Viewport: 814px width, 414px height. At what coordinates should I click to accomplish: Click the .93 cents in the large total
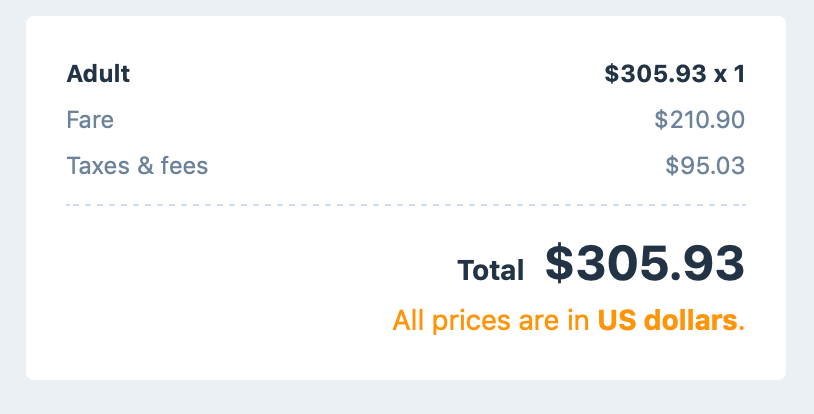click(x=706, y=263)
